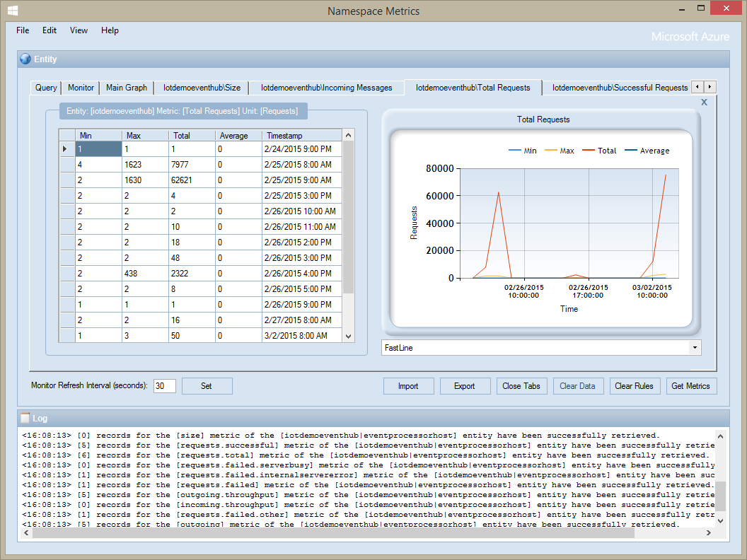This screenshot has width=747, height=560.
Task: Click the Close Tabs button
Action: click(521, 386)
